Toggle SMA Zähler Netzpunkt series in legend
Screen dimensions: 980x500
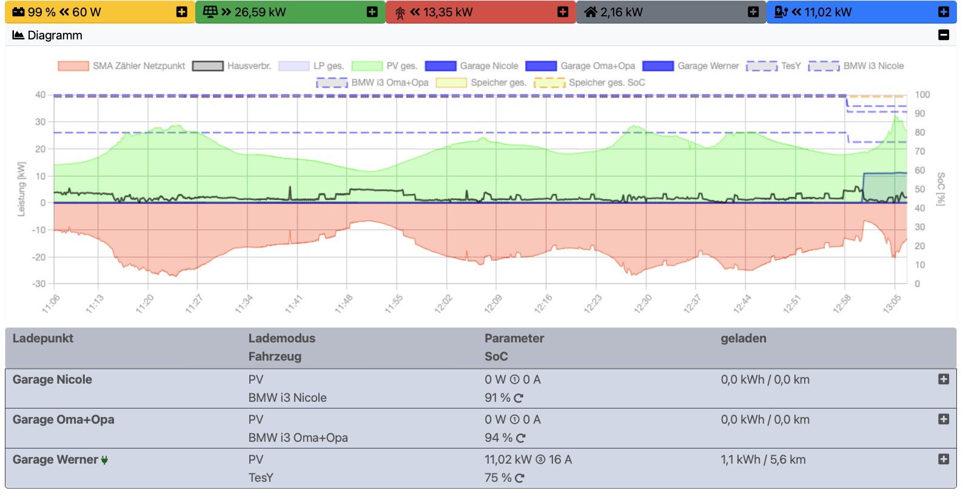138,66
